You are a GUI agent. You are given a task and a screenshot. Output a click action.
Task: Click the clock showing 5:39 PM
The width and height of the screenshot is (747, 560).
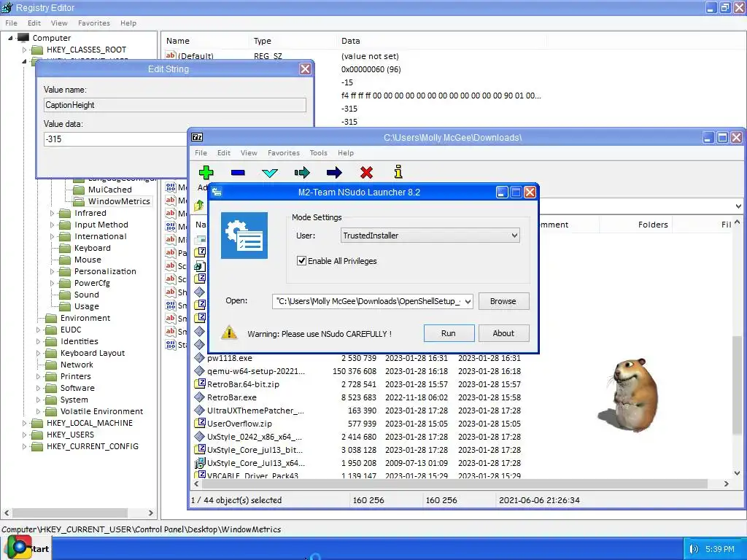point(720,549)
